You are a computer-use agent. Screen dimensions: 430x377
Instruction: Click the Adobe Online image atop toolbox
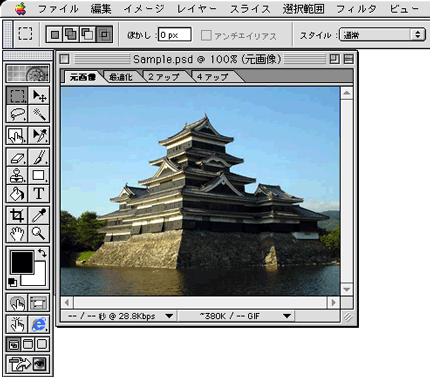click(x=28, y=74)
